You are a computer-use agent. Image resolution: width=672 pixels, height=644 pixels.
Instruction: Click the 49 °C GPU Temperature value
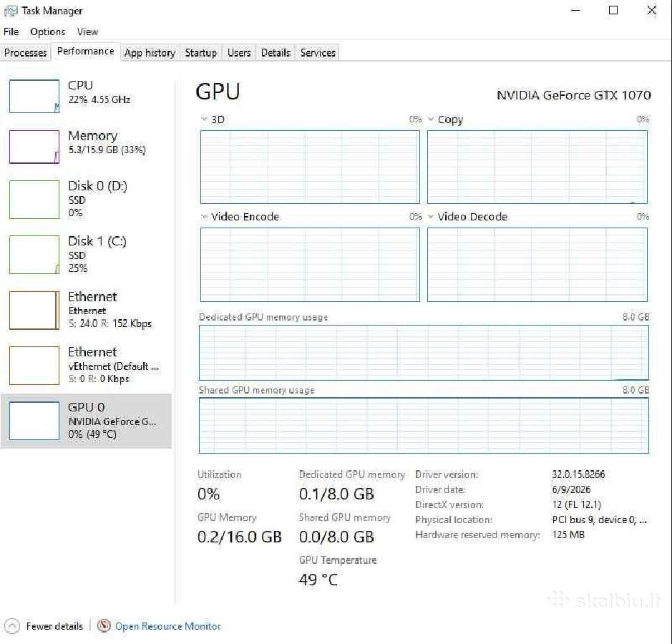click(x=318, y=580)
